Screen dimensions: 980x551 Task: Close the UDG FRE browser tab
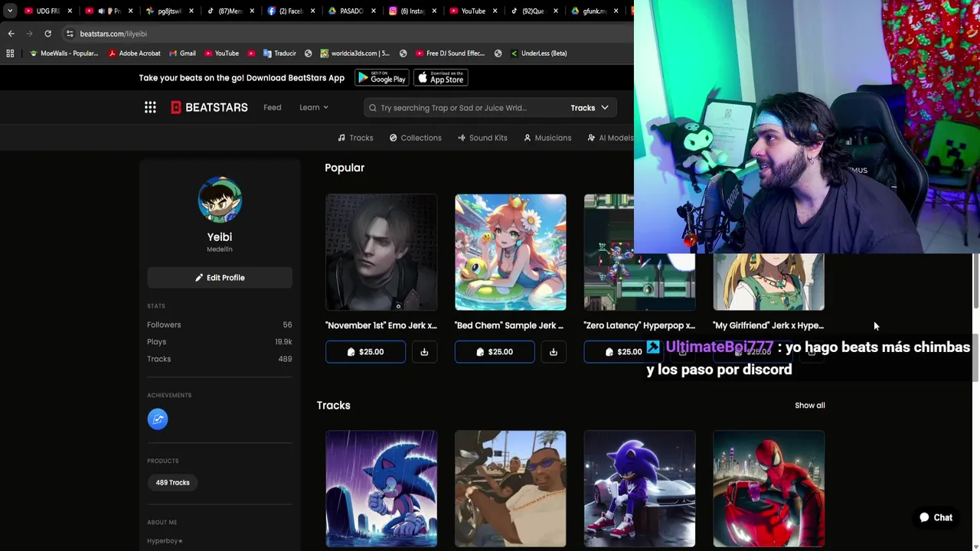tap(69, 11)
